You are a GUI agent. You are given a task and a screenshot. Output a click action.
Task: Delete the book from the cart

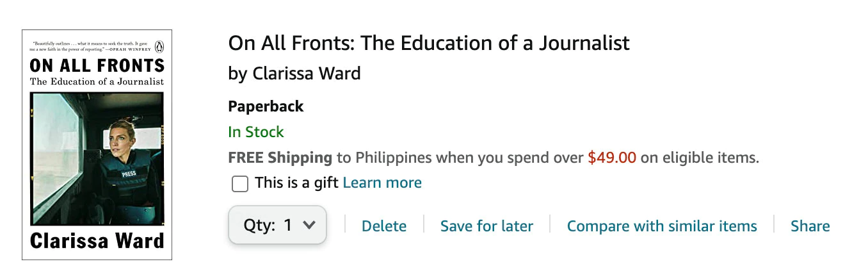click(384, 226)
